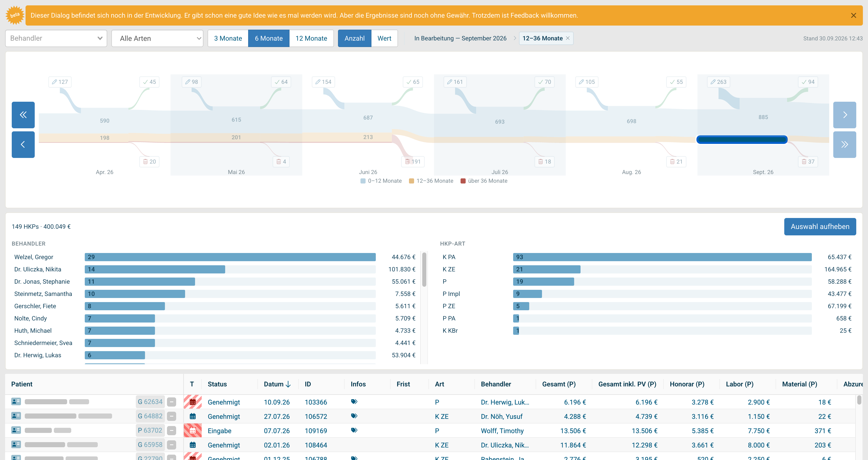The width and height of the screenshot is (868, 460).
Task: Click the patient card icon for G 62634
Action: coord(16,402)
